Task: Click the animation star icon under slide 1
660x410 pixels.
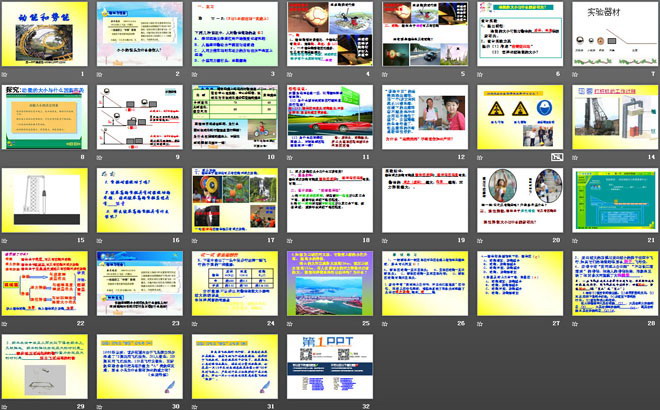Action: [x=5, y=75]
